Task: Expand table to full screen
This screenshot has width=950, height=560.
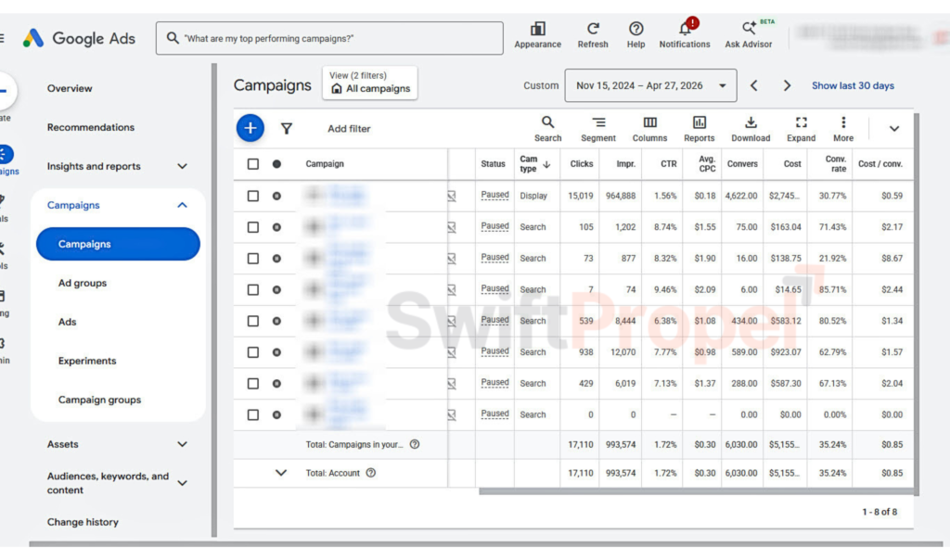Action: (x=801, y=129)
